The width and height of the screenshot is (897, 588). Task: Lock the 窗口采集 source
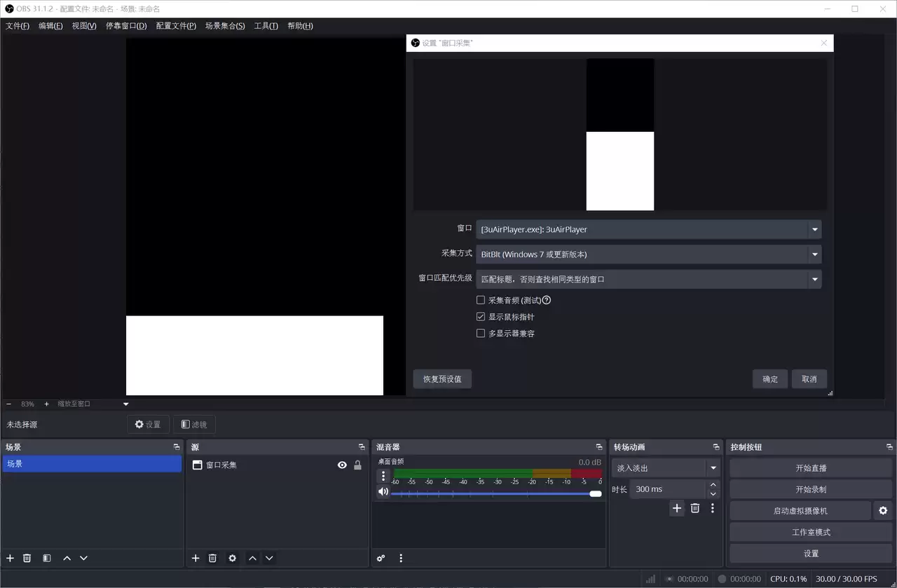tap(357, 465)
